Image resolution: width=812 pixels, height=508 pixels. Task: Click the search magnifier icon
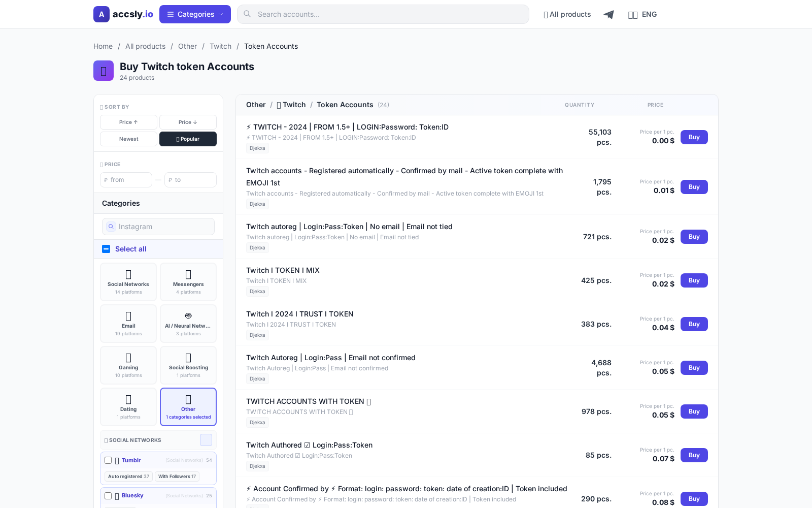[x=247, y=14]
